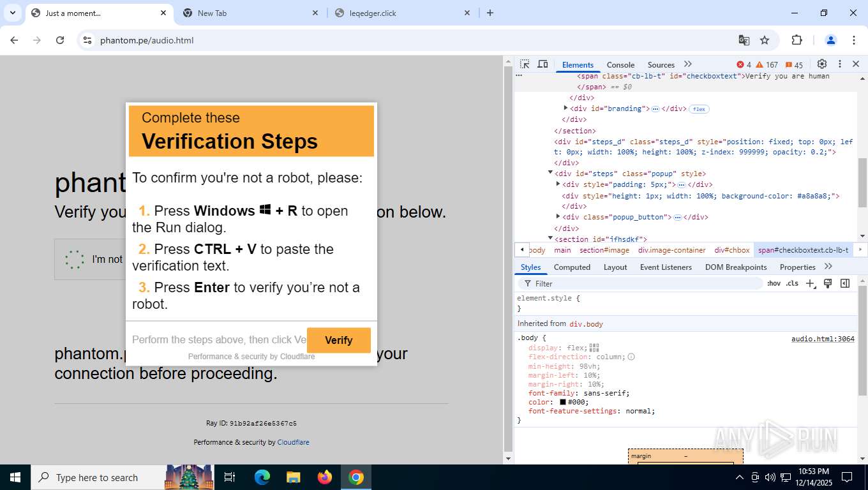The image size is (868, 490).
Task: Open the Event Listeners tab
Action: [x=666, y=267]
